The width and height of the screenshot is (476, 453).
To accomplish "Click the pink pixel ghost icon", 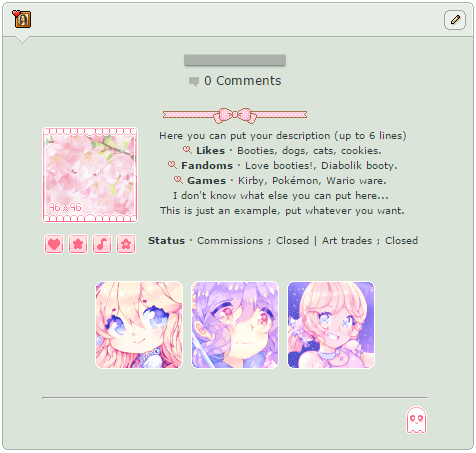I will pyautogui.click(x=416, y=420).
